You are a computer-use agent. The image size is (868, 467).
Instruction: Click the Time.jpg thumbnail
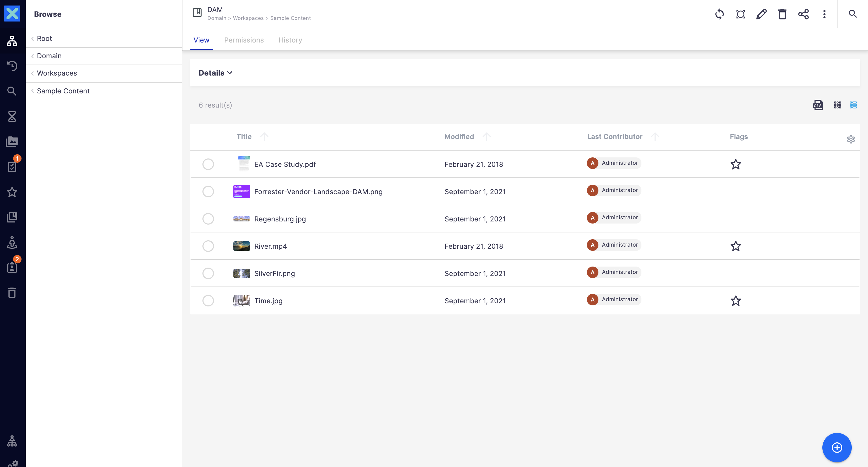tap(242, 301)
